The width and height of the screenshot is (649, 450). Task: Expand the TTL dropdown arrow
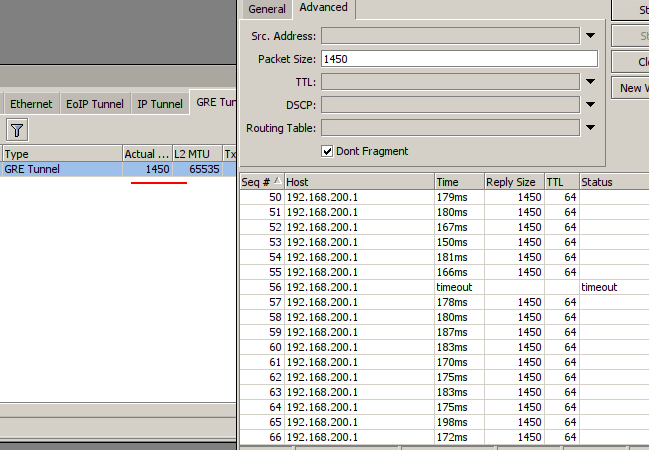pyautogui.click(x=591, y=82)
